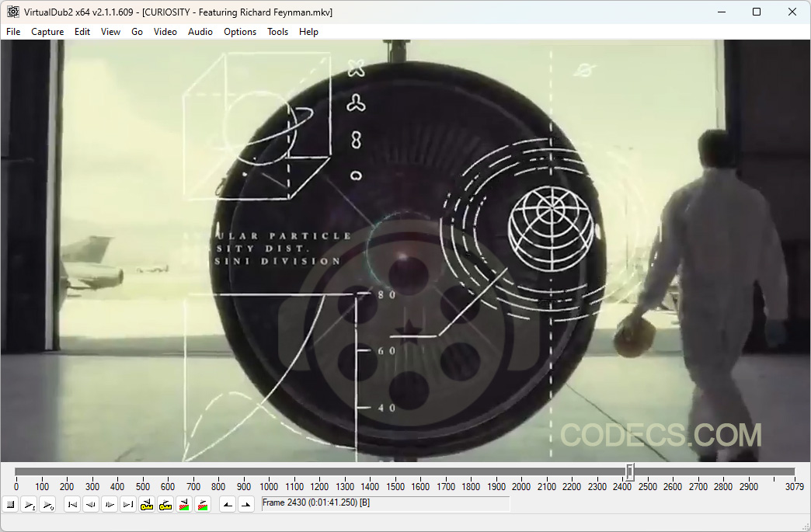
Task: Set the selection end mark-out
Action: coord(246,505)
